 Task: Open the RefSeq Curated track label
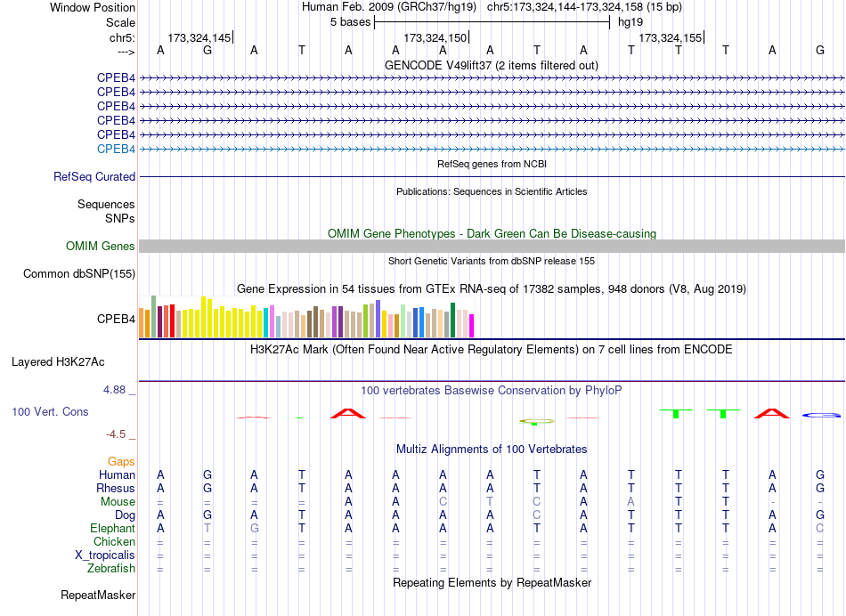pos(94,176)
